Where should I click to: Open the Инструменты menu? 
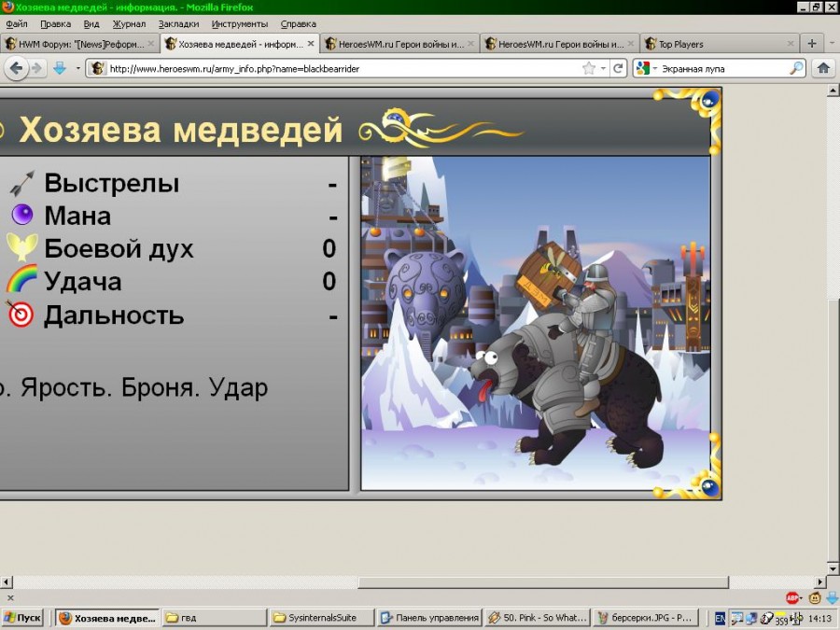pos(239,23)
